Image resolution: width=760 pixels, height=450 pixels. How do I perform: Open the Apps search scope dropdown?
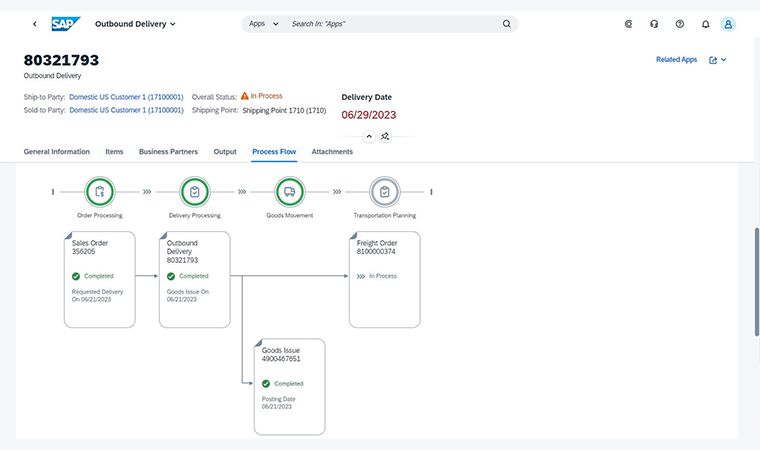coord(263,23)
